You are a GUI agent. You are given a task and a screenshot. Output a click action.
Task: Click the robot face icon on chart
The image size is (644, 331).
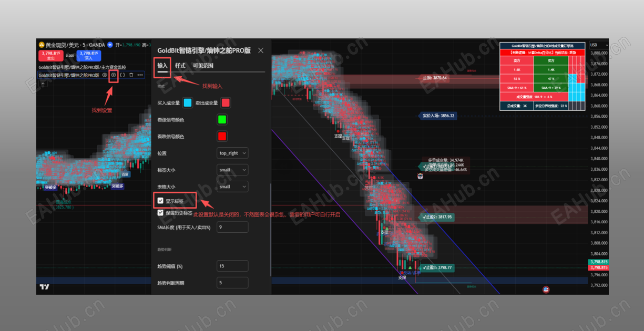click(420, 177)
